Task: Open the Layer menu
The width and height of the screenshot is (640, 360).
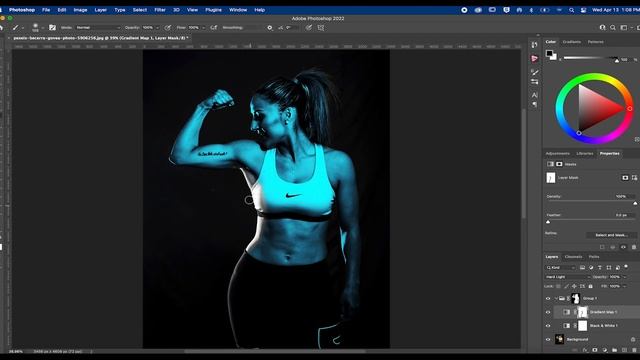Action: click(100, 10)
